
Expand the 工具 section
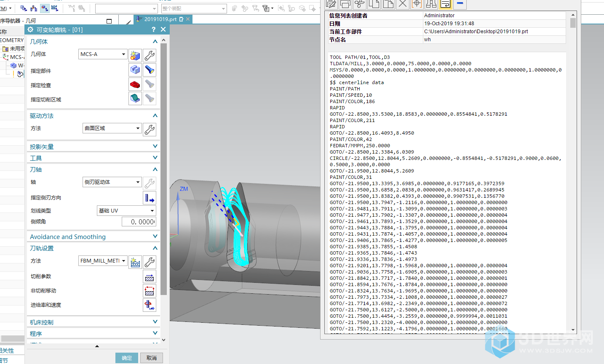point(155,157)
